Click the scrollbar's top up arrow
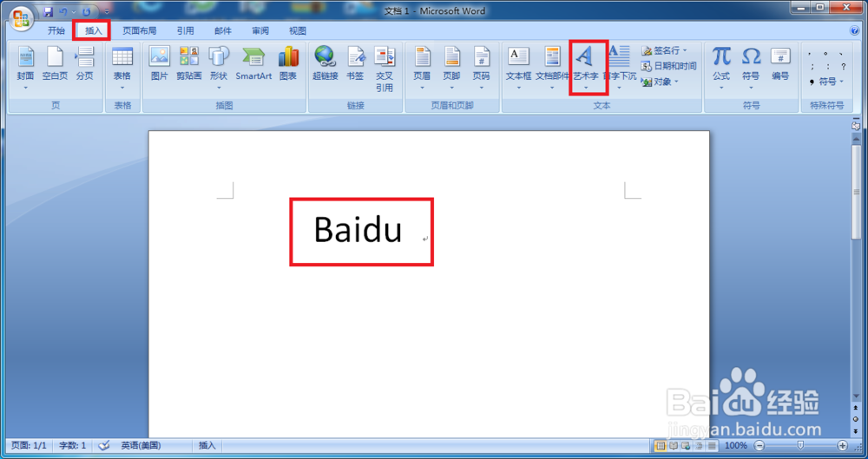Image resolution: width=868 pixels, height=459 pixels. (856, 138)
